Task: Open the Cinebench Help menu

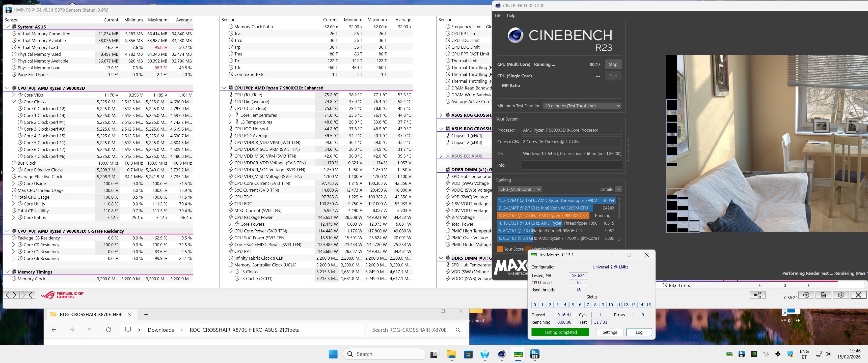Action: pyautogui.click(x=511, y=15)
